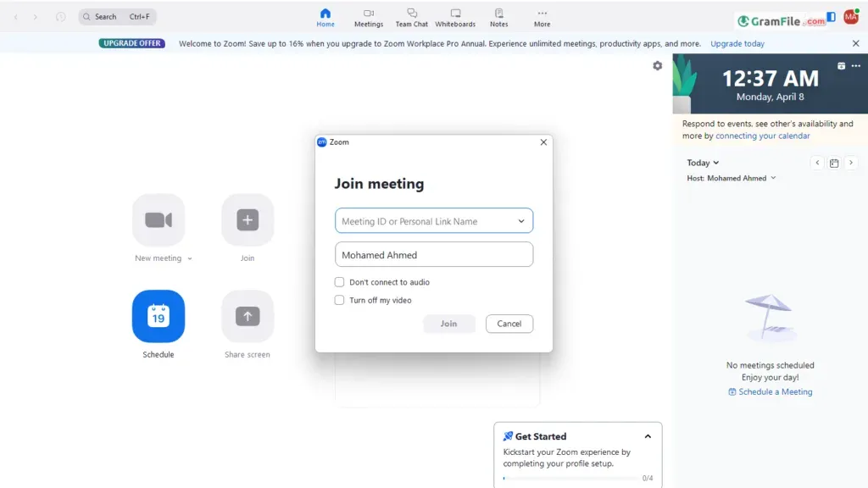This screenshot has width=868, height=488.
Task: Open the MA profile avatar
Action: 851,17
